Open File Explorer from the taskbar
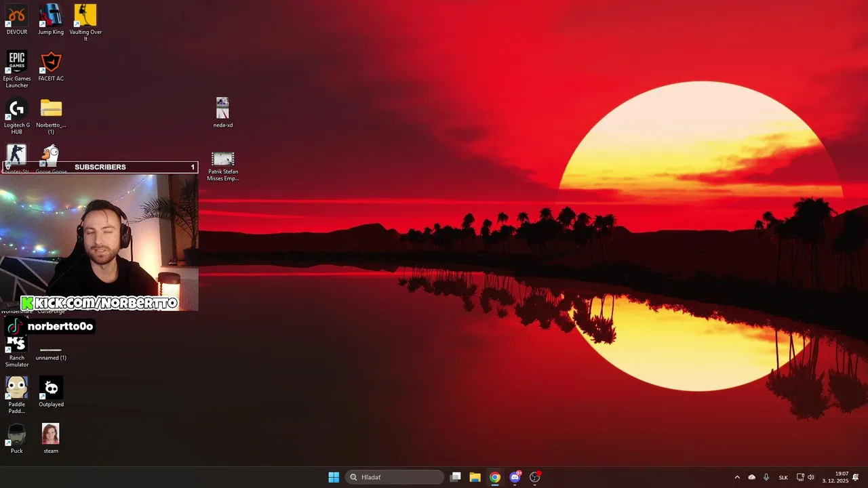The height and width of the screenshot is (488, 868). click(x=475, y=477)
